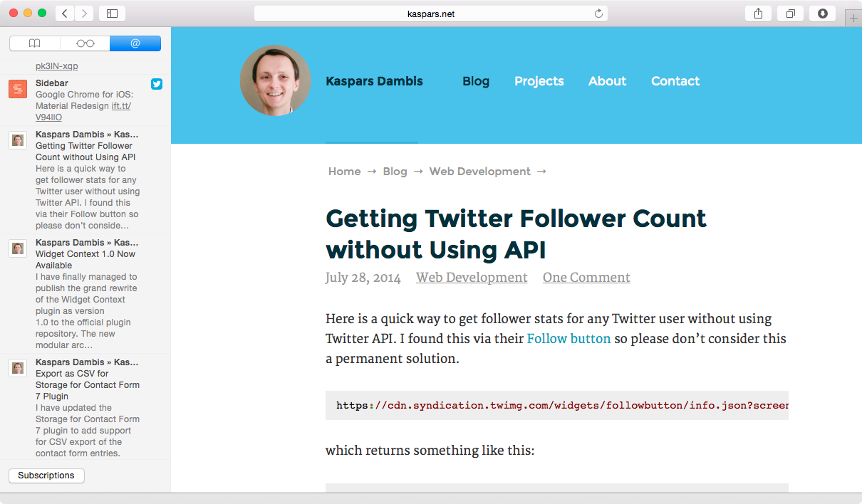Open the Projects navigation item
The width and height of the screenshot is (862, 504).
(539, 81)
